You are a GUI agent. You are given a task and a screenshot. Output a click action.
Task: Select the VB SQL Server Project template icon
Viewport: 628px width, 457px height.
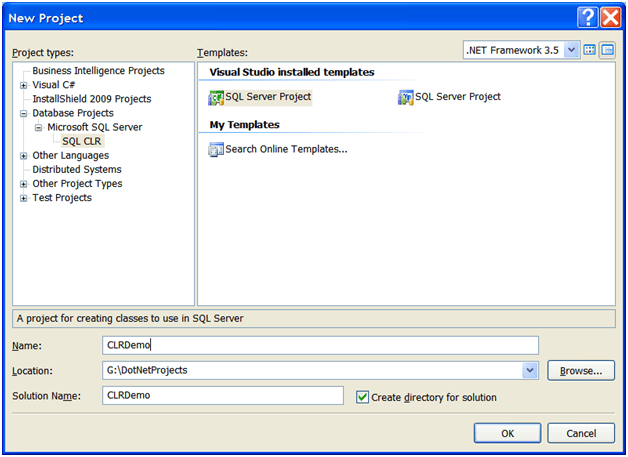[x=405, y=97]
